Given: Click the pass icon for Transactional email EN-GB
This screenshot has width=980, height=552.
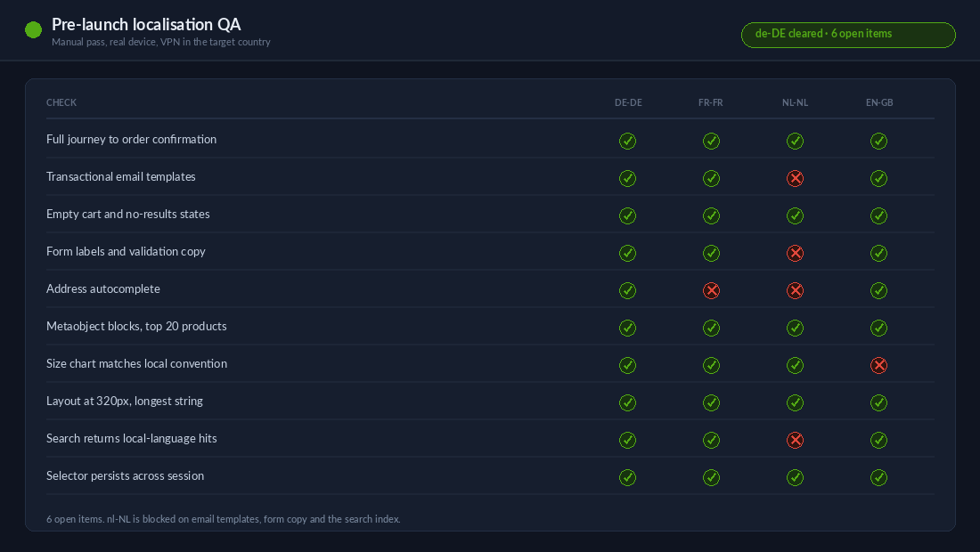Looking at the screenshot, I should pos(878,179).
